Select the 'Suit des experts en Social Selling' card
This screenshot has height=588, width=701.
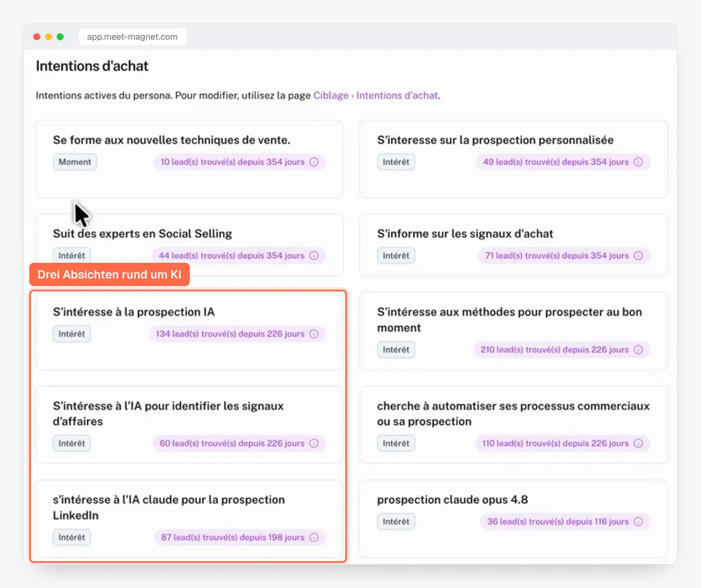(x=189, y=245)
